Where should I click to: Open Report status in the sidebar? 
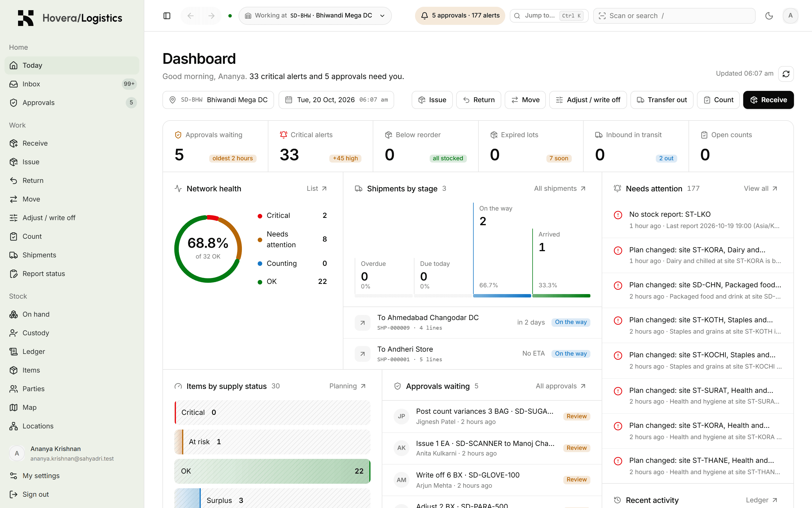tap(72, 274)
